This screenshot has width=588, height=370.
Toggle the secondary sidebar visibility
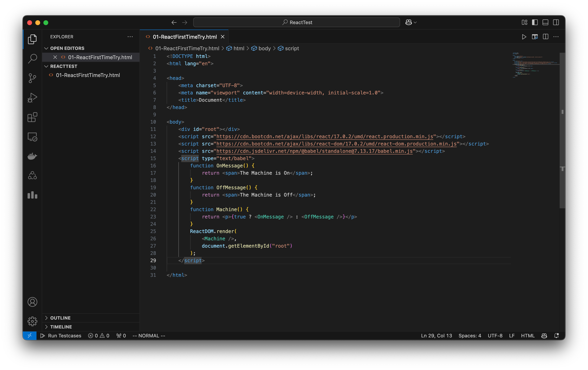[556, 22]
